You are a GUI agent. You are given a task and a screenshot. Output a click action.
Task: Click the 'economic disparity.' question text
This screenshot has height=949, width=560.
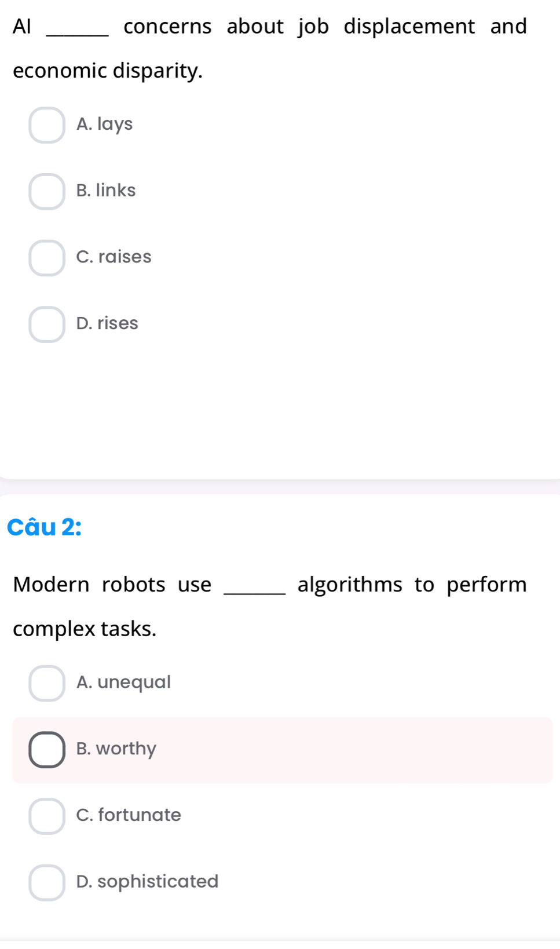108,71
